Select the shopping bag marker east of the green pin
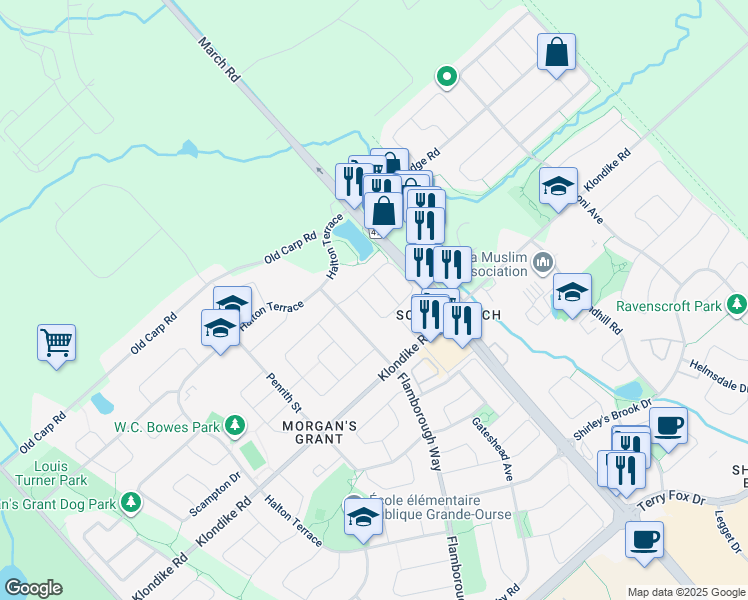 click(556, 55)
